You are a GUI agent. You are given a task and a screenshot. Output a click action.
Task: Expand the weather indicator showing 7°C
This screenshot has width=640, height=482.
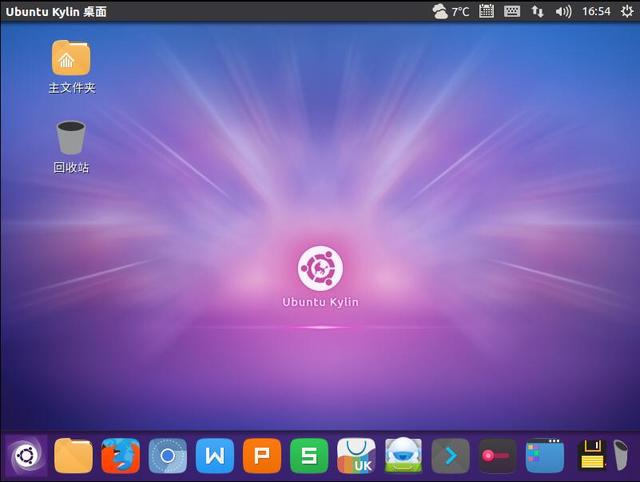coord(451,12)
